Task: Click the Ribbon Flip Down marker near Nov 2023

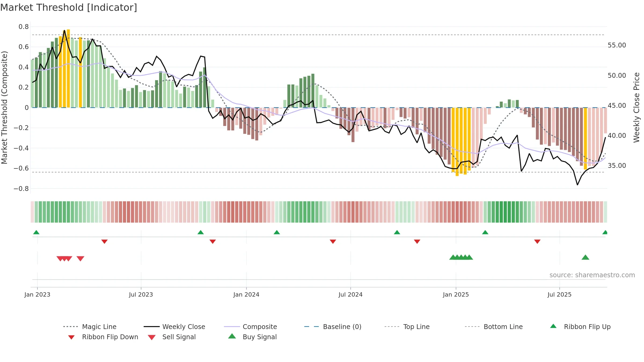Action: 213,242
